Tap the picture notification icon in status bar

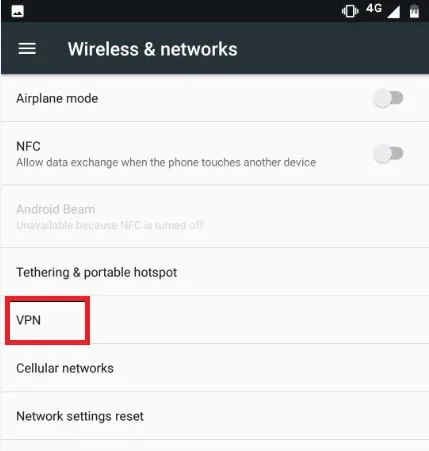[x=18, y=11]
